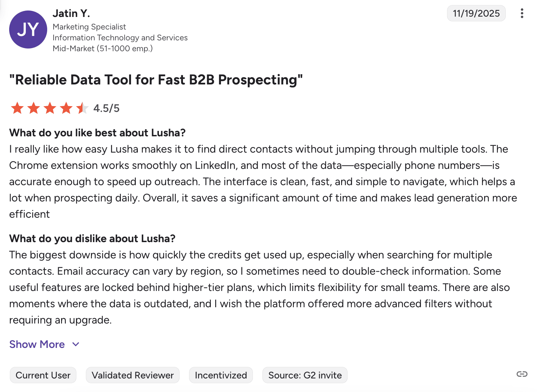537x392 pixels.
Task: Expand the review using the Show More chevron
Action: click(76, 345)
